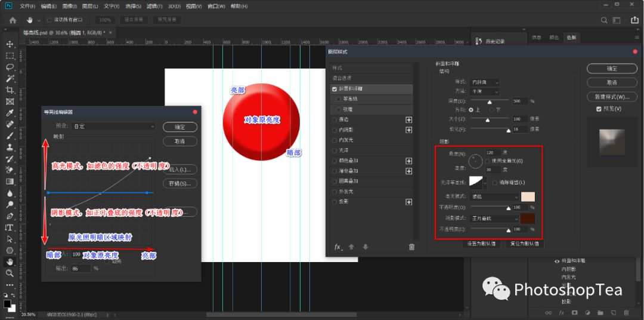Select the Brush tool

coord(10,136)
